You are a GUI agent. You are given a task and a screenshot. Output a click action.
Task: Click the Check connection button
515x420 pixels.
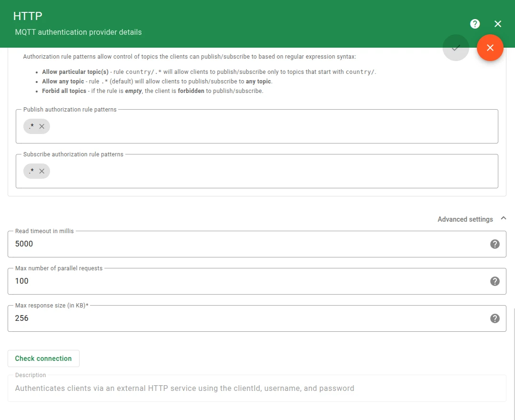pyautogui.click(x=43, y=358)
